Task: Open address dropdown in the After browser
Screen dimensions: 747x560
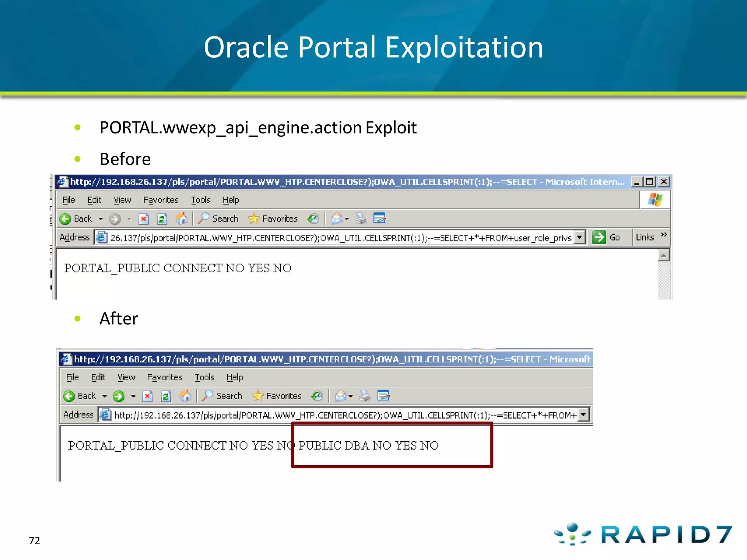Action: (x=584, y=415)
